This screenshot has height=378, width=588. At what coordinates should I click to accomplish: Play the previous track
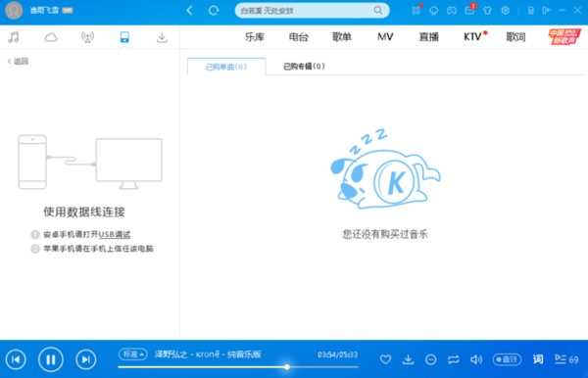point(16,359)
